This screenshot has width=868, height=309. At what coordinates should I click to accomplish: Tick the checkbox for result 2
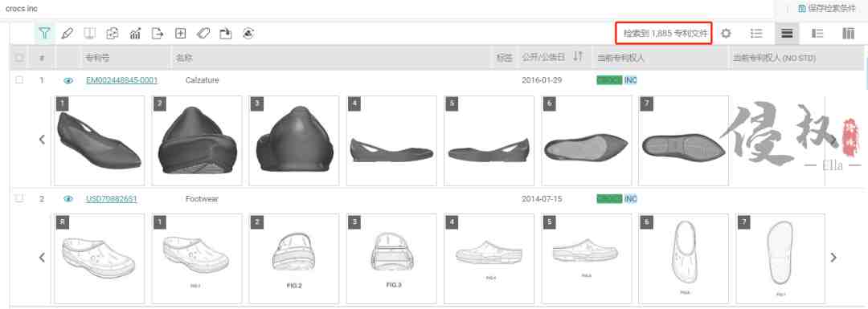coord(19,198)
